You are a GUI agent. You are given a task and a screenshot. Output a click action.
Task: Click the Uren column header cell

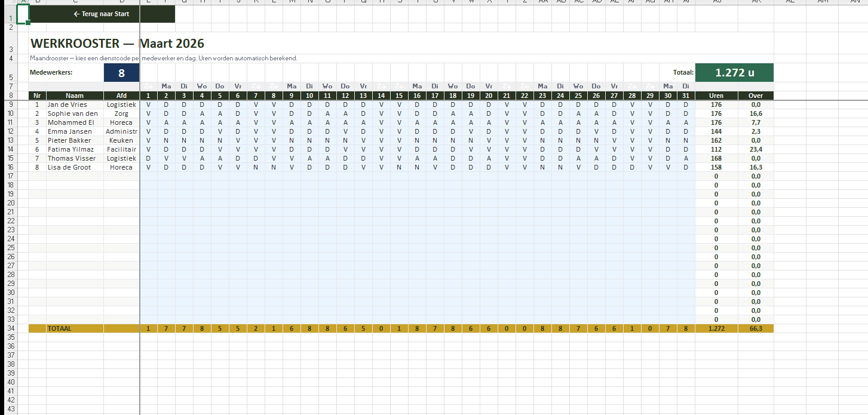[x=716, y=95]
